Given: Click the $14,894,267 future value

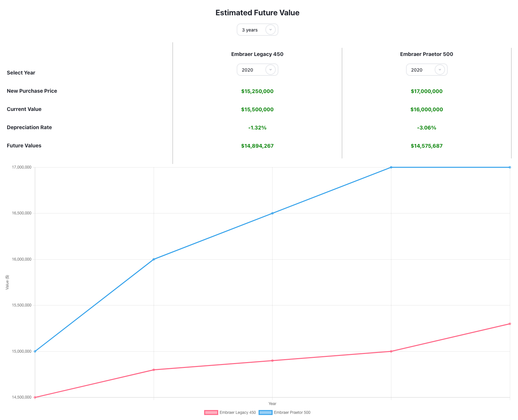Looking at the screenshot, I should [257, 146].
